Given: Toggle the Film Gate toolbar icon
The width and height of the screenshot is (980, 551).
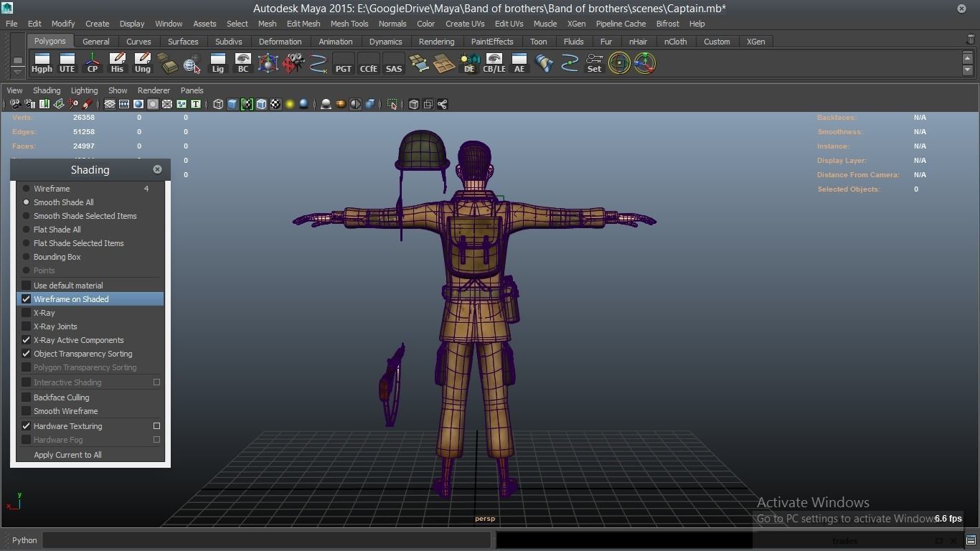Looking at the screenshot, I should pos(124,104).
